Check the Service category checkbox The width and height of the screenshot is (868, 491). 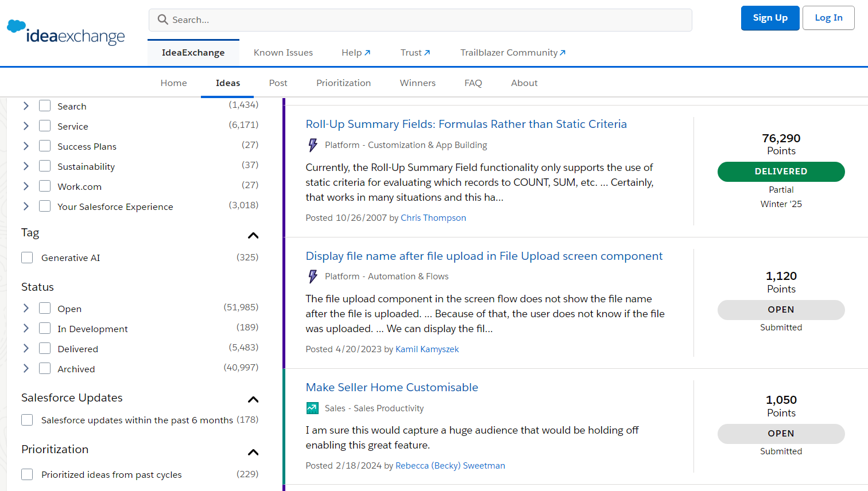pos(45,126)
